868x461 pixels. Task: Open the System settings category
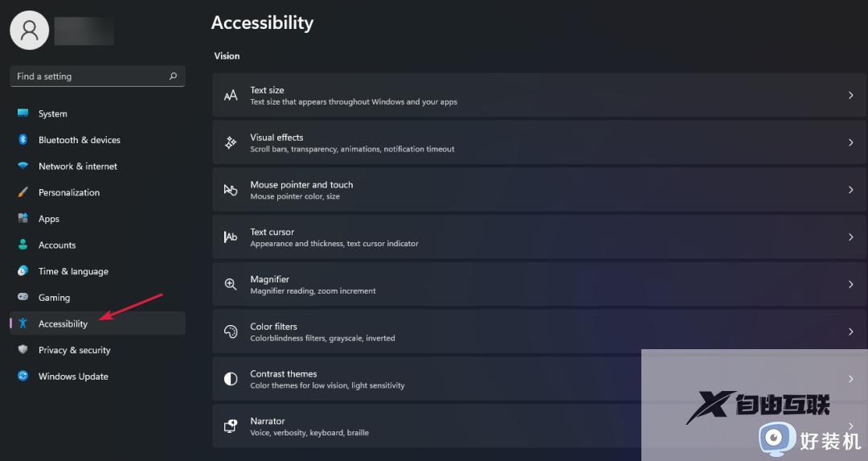click(x=53, y=114)
